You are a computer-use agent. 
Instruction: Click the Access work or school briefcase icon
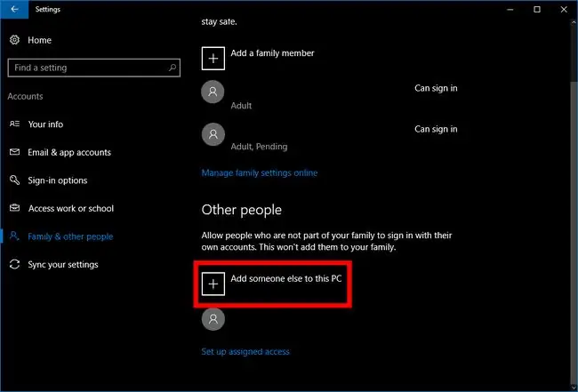click(x=14, y=208)
